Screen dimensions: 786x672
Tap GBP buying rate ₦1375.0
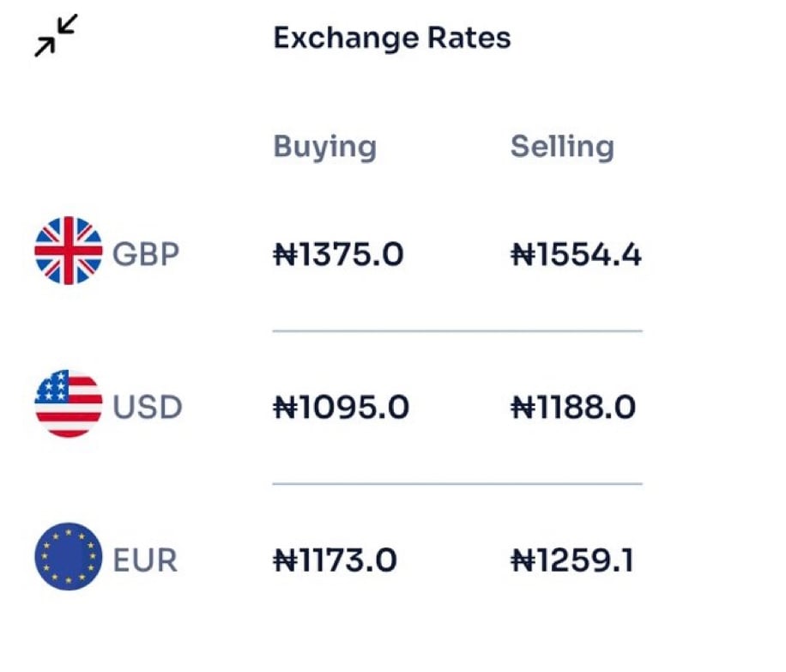(x=338, y=255)
